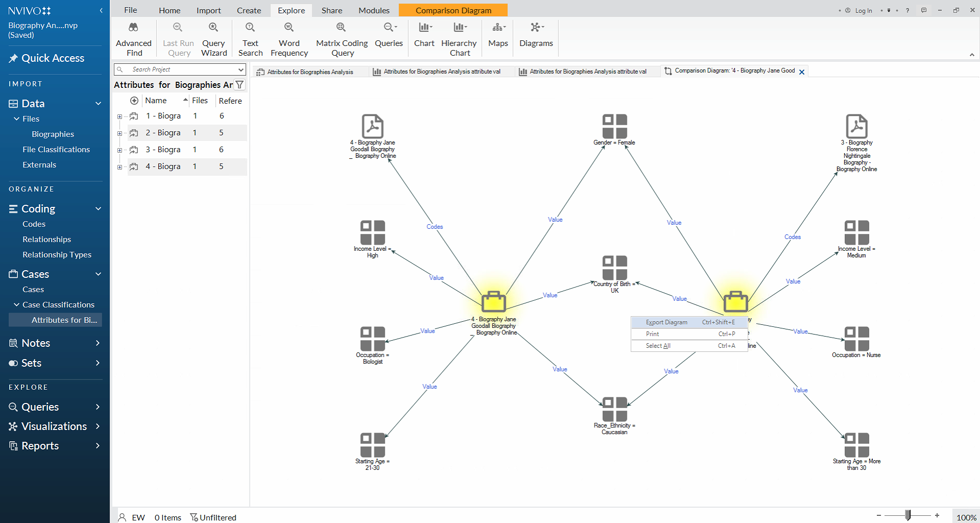Viewport: 980px width, 523px height.
Task: Click Log In at top right
Action: coord(863,10)
